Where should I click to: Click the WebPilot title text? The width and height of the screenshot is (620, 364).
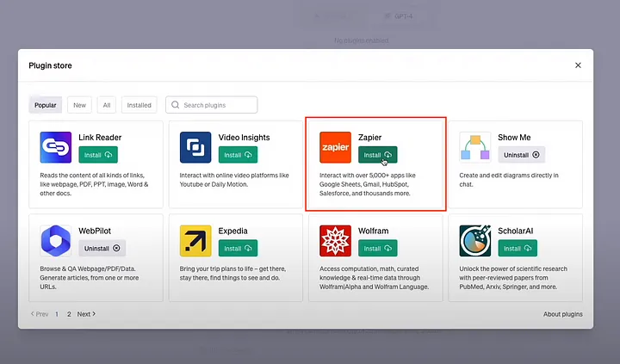[95, 231]
